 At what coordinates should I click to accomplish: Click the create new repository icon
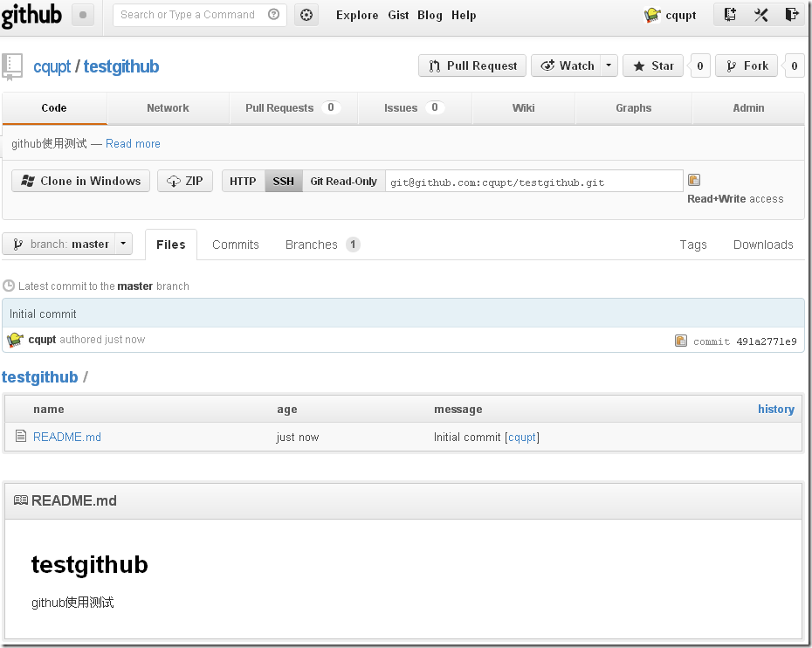[x=730, y=15]
